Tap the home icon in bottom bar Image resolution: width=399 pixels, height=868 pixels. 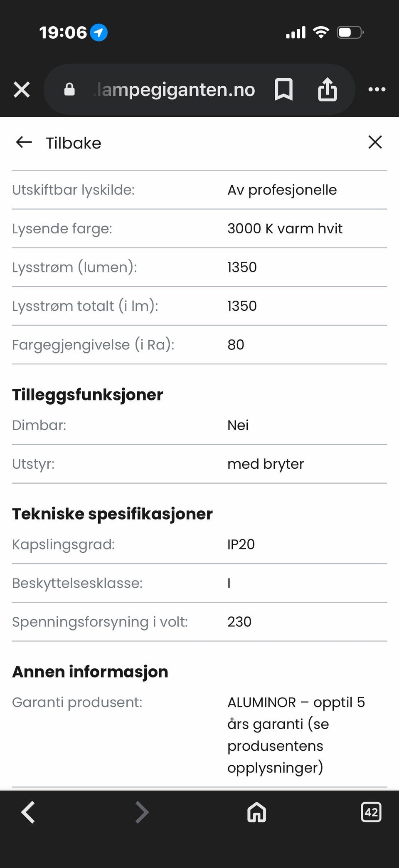(x=256, y=812)
